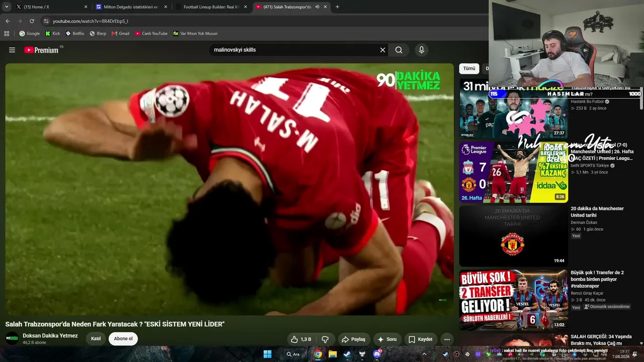
Task: Open the Doksan Dakika Yetmez channel name
Action: [x=50, y=335]
